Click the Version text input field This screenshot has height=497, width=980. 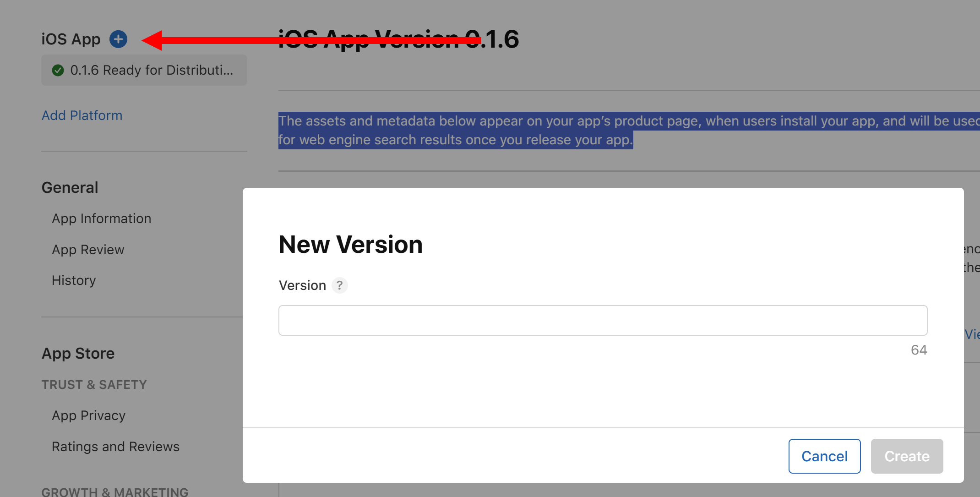pos(603,320)
